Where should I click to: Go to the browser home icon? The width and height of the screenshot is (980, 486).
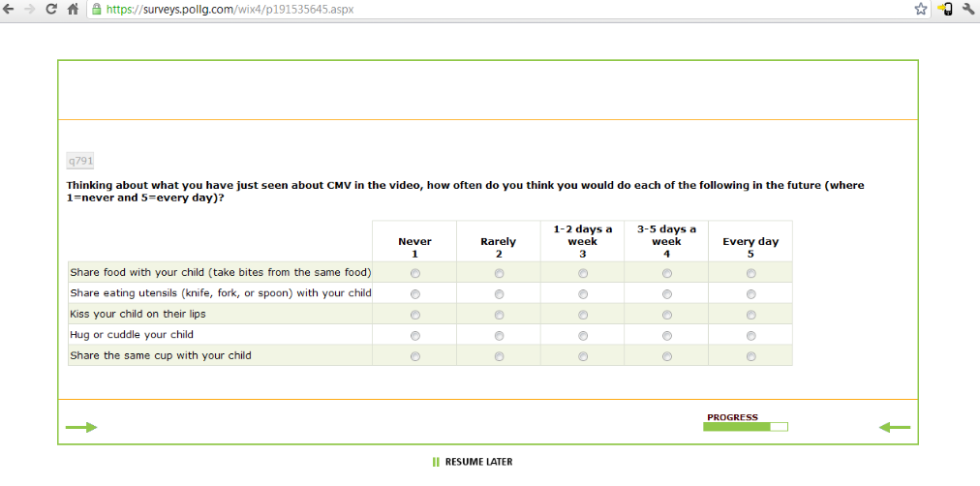click(x=73, y=10)
